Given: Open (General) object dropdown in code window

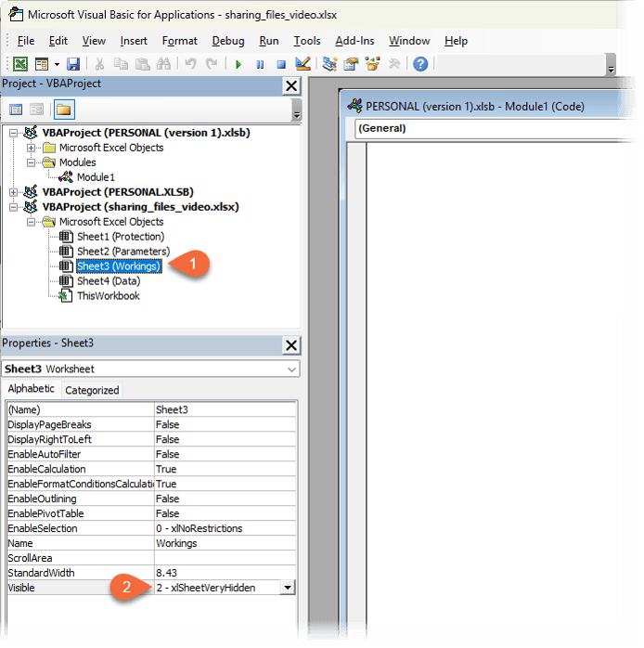Looking at the screenshot, I should click(494, 128).
